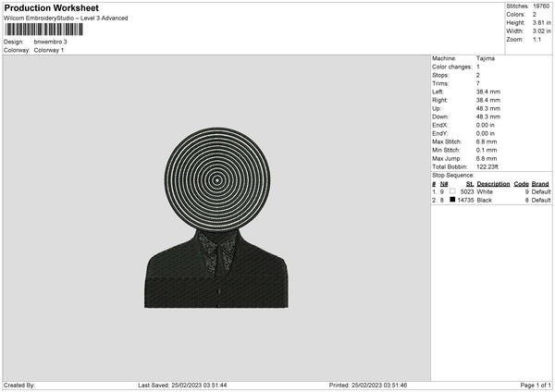The width and height of the screenshot is (555, 392).
Task: Click the 'Stop Sequence:' heading
Action: pos(452,175)
